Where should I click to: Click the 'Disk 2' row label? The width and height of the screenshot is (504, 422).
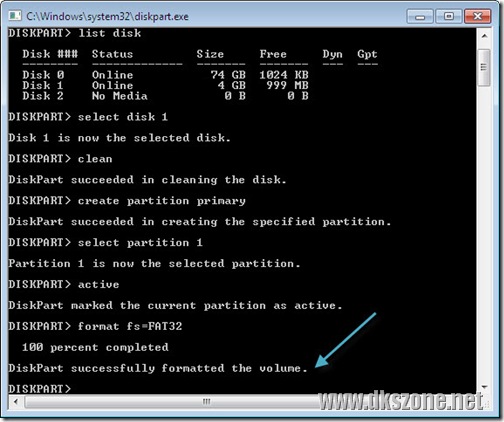coord(43,96)
